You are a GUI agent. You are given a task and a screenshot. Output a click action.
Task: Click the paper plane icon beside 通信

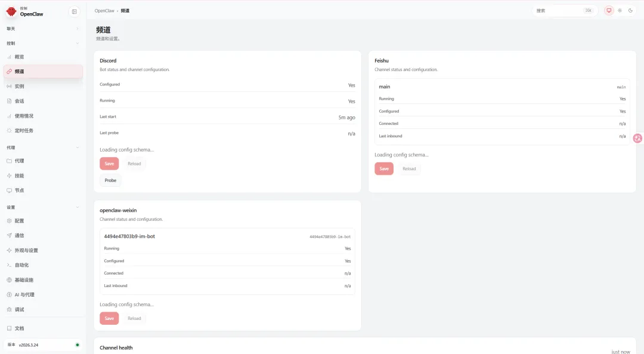tap(9, 236)
